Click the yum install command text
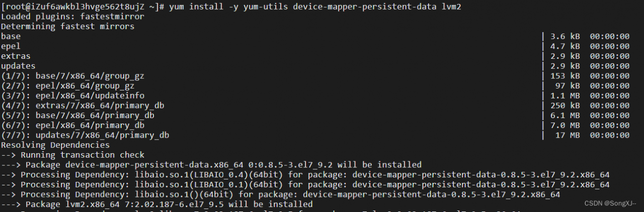The image size is (644, 212). [x=315, y=7]
